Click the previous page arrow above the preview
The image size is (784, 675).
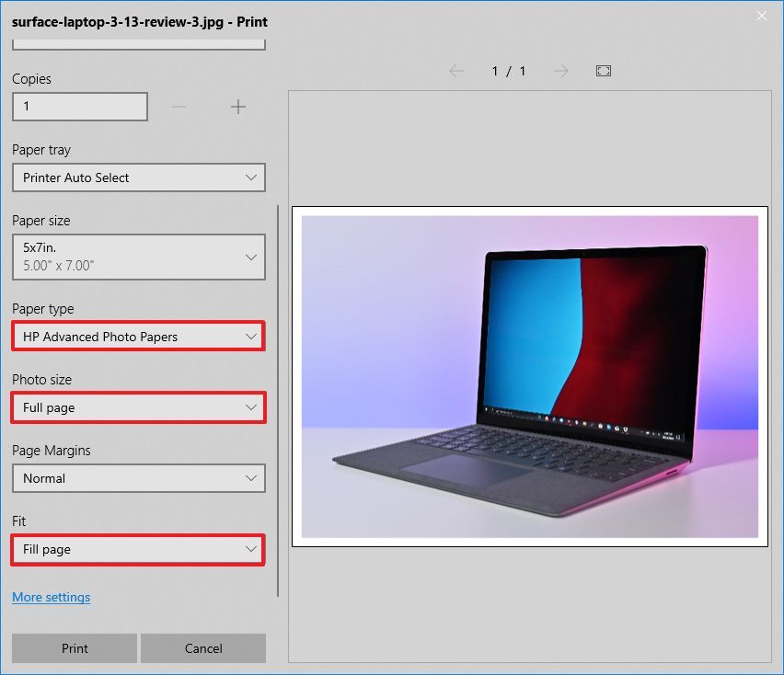(456, 71)
